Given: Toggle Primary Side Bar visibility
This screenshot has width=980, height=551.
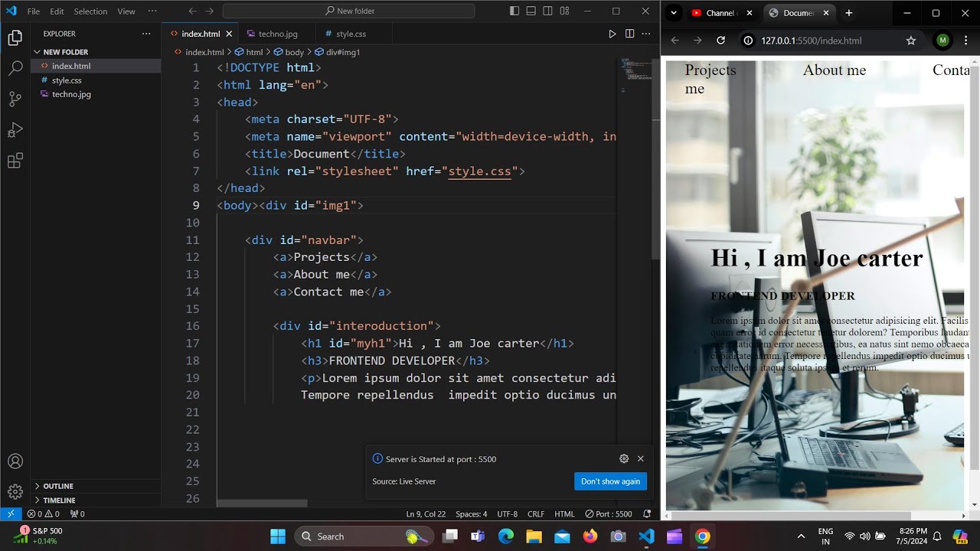Looking at the screenshot, I should pyautogui.click(x=514, y=11).
